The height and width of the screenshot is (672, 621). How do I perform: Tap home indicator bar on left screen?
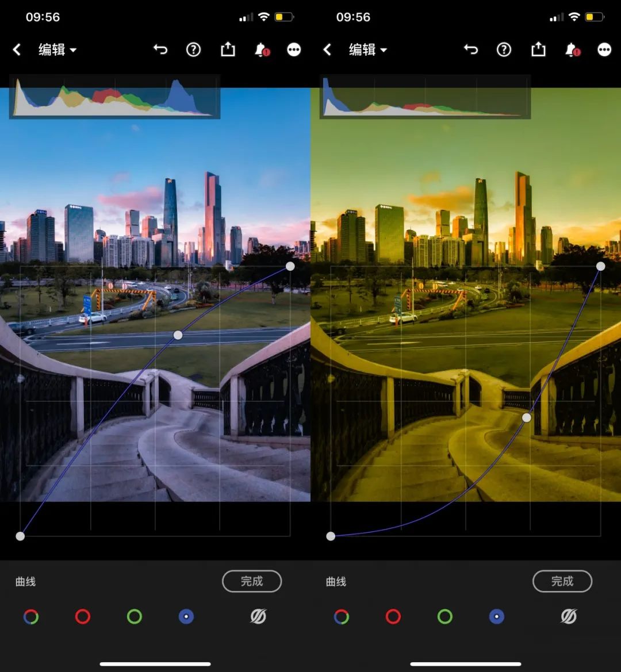click(x=155, y=664)
